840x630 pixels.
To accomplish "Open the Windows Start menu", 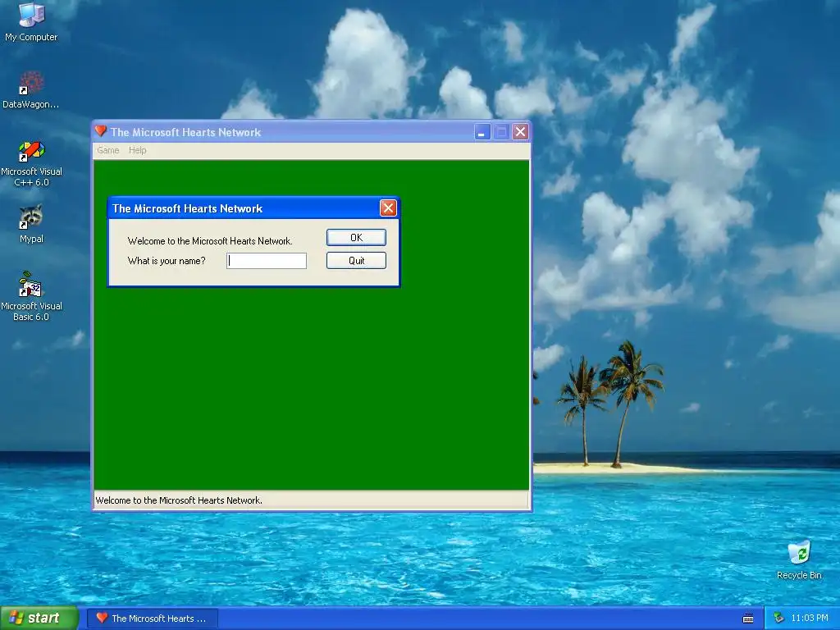I will [x=39, y=619].
